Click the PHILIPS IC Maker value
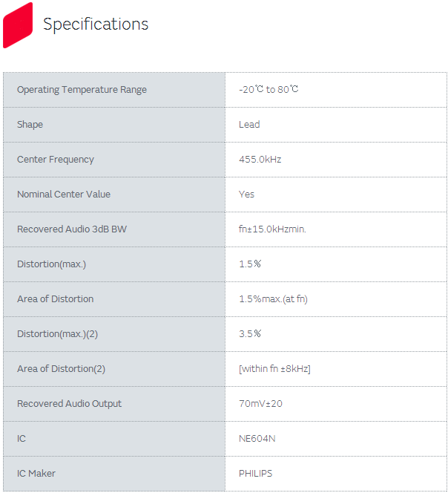The image size is (448, 493). tap(255, 474)
